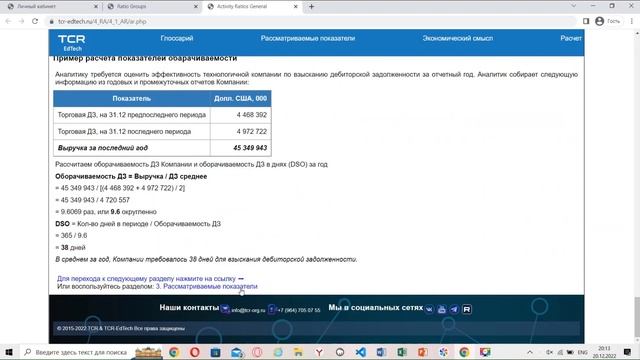Image resolution: width=640 pixels, height=360 pixels.
Task: Open the YouTube channel icon in footer
Action: [x=442, y=309]
